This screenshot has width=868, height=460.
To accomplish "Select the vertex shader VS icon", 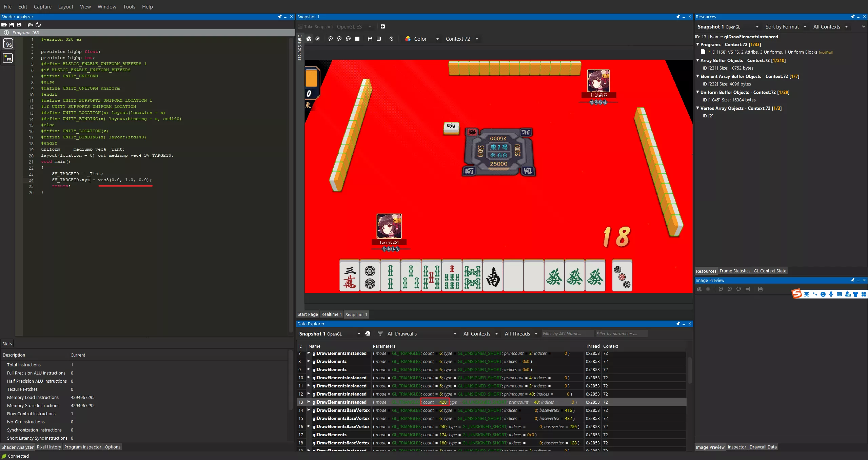I will [x=8, y=43].
